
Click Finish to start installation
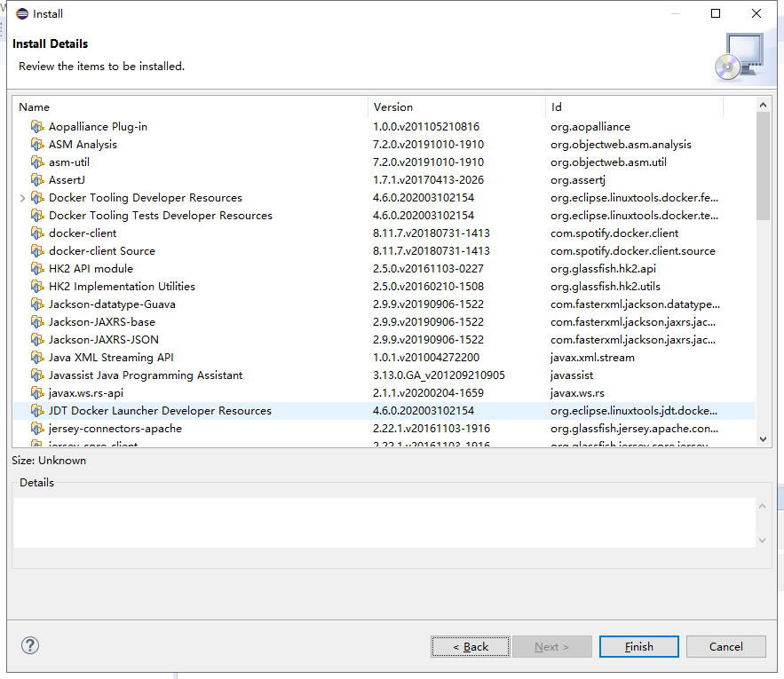pyautogui.click(x=639, y=646)
